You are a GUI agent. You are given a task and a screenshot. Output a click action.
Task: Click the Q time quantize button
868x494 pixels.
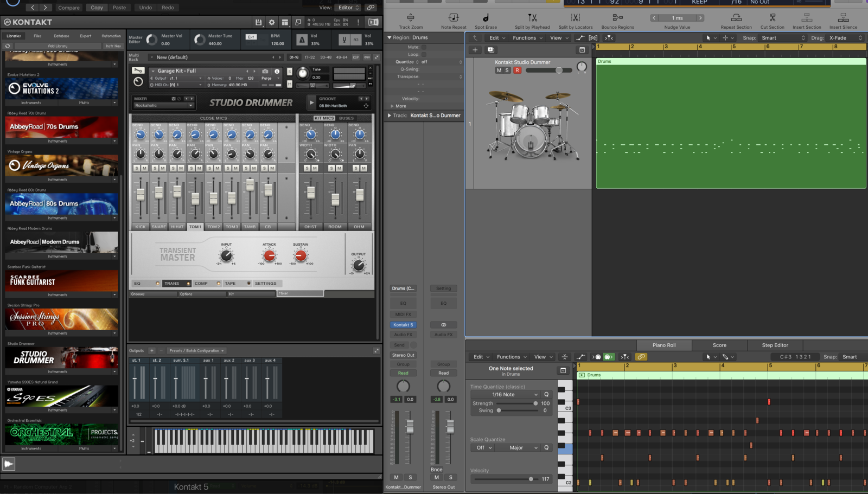pyautogui.click(x=546, y=395)
